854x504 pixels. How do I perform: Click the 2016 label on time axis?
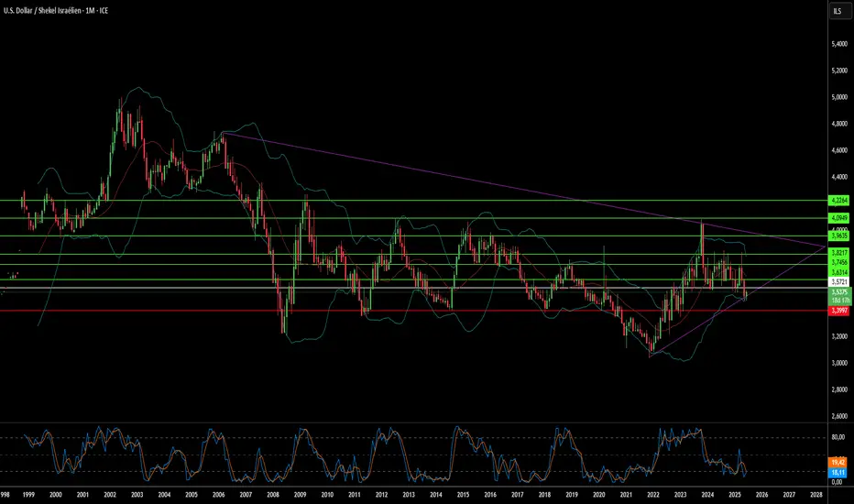click(x=489, y=495)
